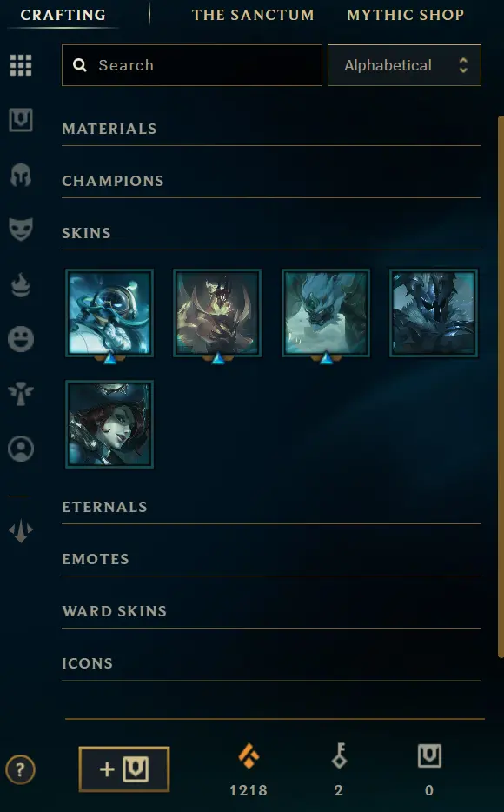
Task: Switch to The Sanctum tab
Action: click(253, 15)
